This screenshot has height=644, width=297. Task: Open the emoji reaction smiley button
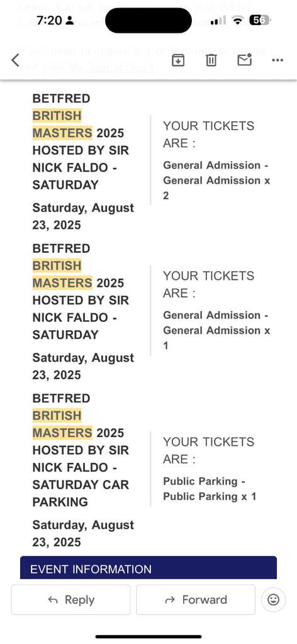click(273, 599)
